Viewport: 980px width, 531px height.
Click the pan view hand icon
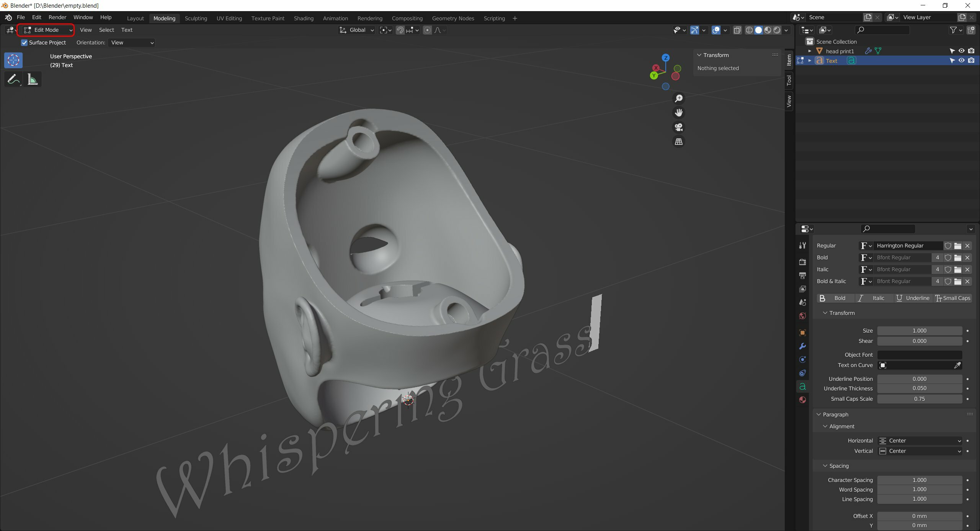(679, 113)
